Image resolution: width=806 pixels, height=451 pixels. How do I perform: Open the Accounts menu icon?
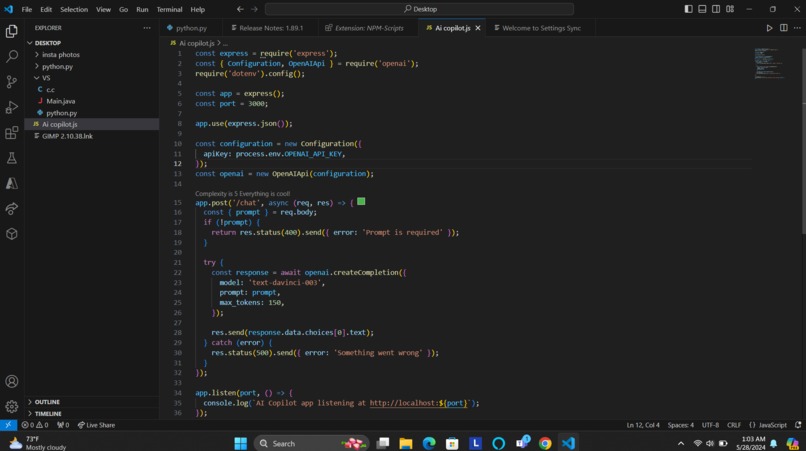tap(11, 381)
